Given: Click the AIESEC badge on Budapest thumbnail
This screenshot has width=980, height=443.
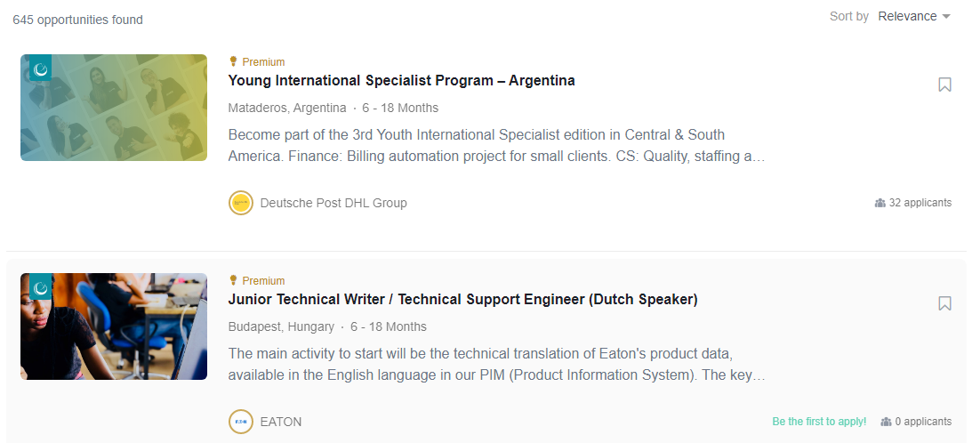Looking at the screenshot, I should tap(41, 287).
